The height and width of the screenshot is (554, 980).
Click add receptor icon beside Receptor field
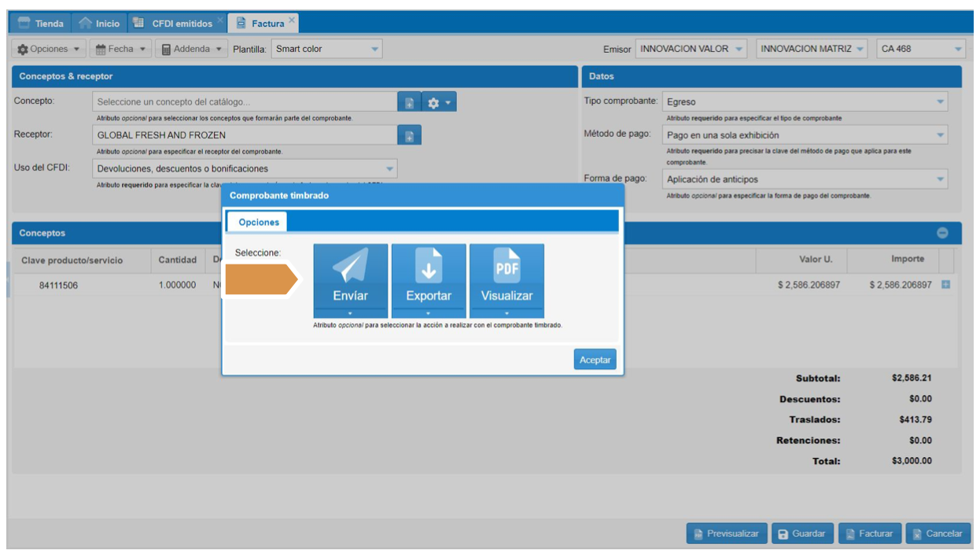coord(409,136)
